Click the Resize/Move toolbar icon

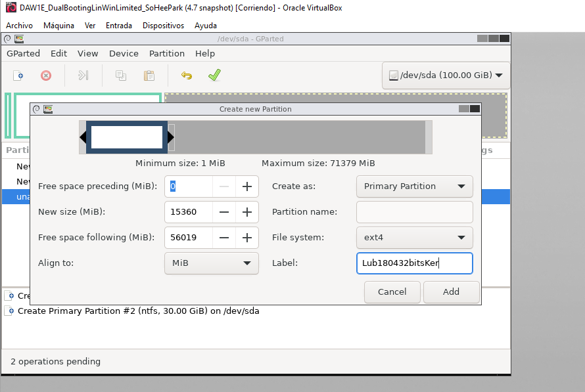[83, 76]
